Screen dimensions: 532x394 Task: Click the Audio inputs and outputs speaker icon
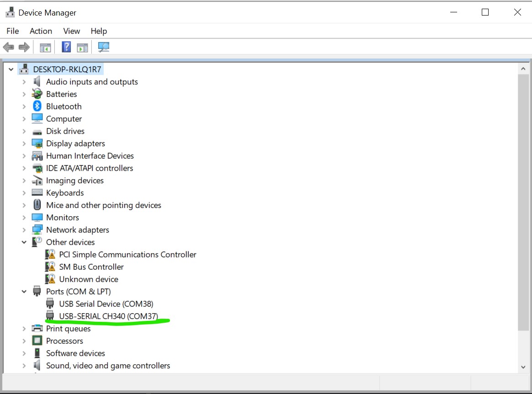coord(37,81)
